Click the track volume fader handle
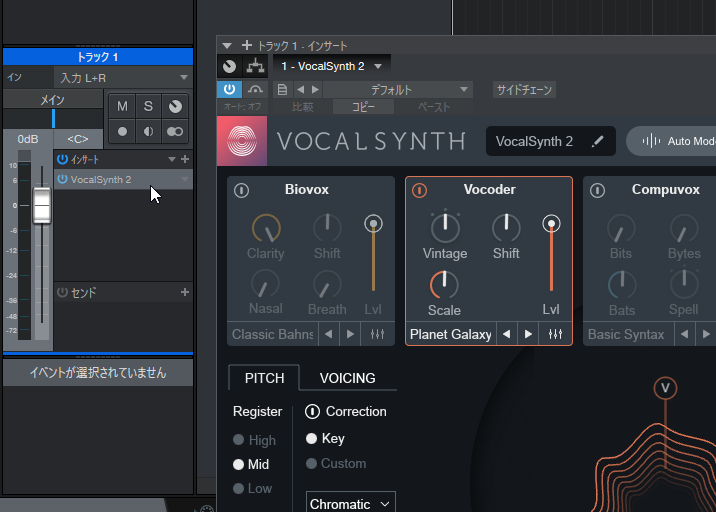Screen dimensions: 716x512 pyautogui.click(x=41, y=206)
